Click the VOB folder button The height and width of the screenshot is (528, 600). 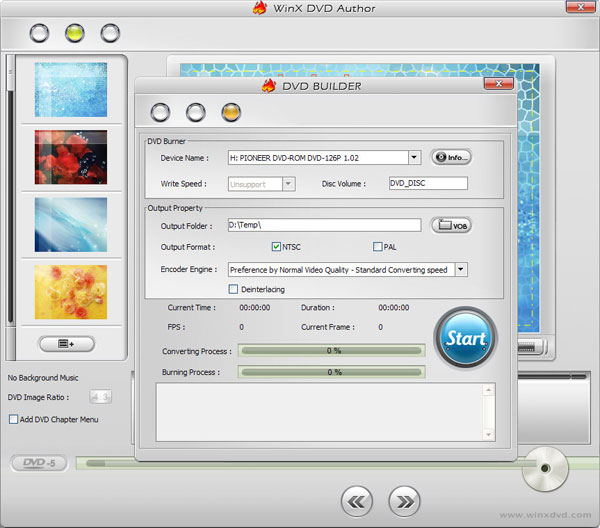coord(451,225)
